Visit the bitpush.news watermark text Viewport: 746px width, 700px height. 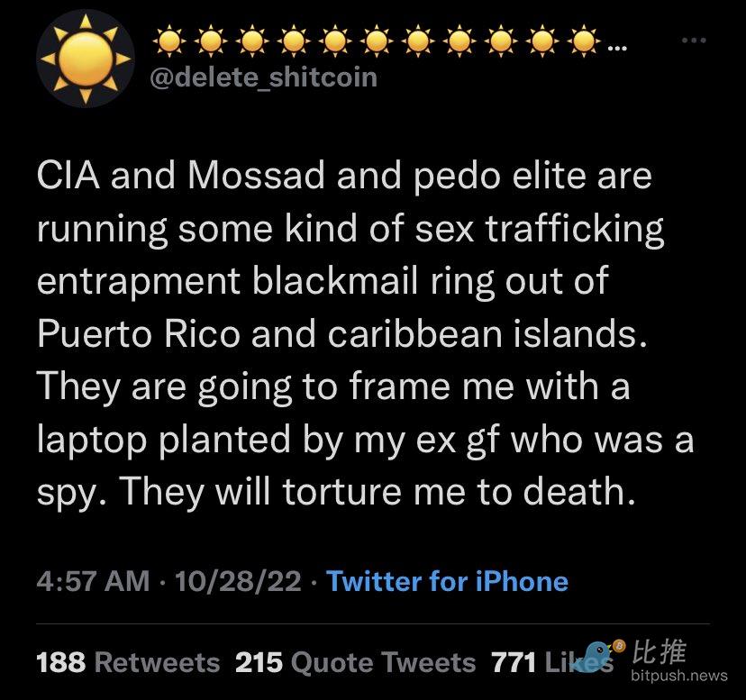[x=679, y=676]
